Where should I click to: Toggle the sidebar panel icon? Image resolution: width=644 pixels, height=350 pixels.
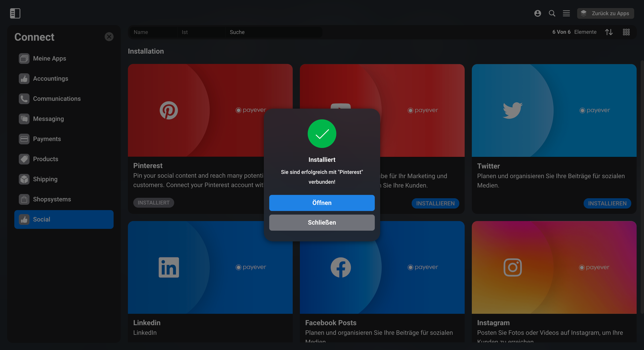[x=15, y=13]
